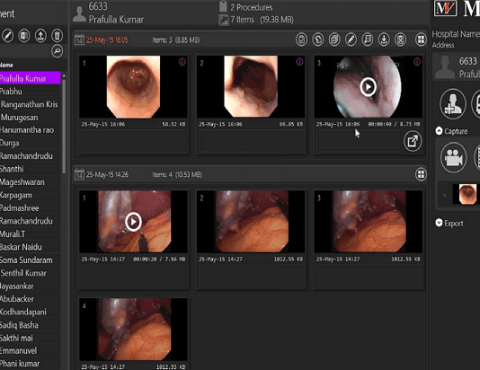
Task: Click the download icon in 16:05 procedure toolbar
Action: coord(384,40)
